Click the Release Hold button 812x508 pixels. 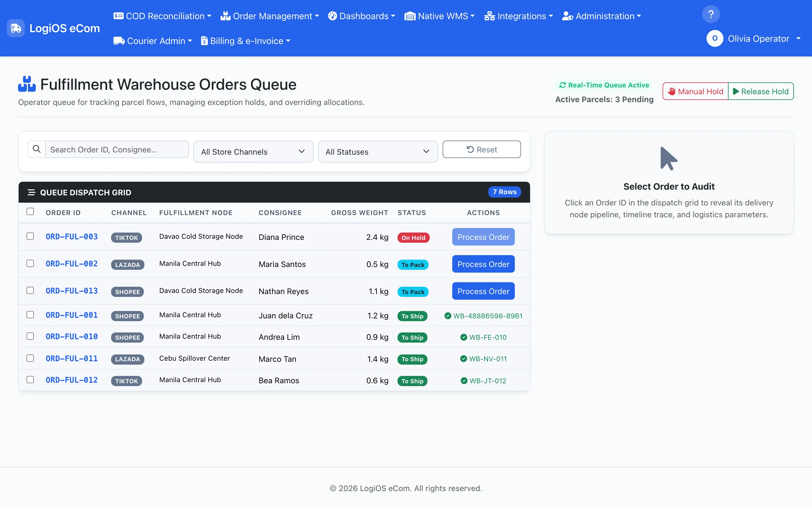coord(761,91)
